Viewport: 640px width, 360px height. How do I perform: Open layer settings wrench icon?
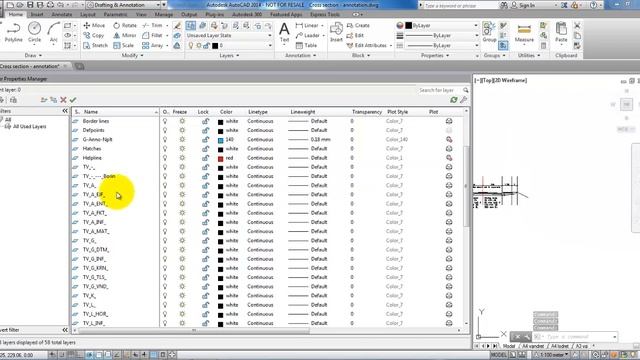coord(463,100)
